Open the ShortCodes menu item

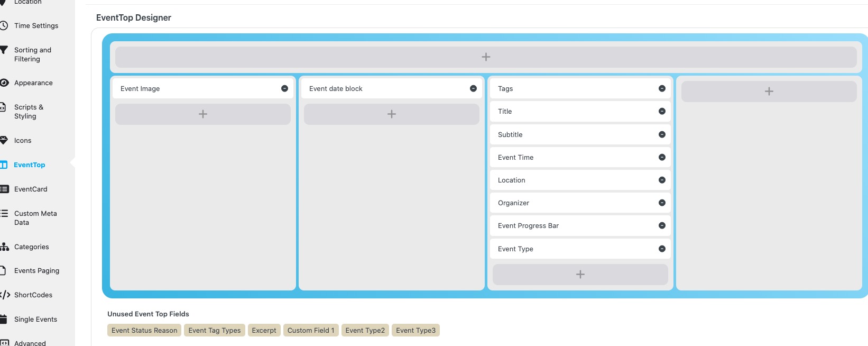coord(33,295)
